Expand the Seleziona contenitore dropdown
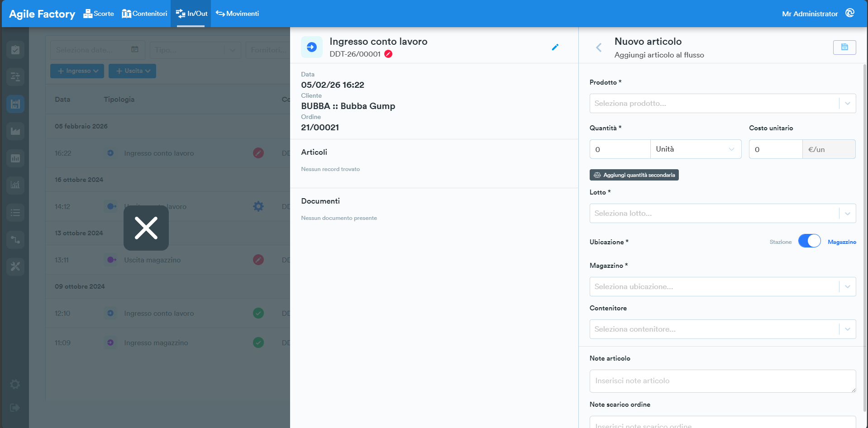The height and width of the screenshot is (428, 868). click(722, 329)
